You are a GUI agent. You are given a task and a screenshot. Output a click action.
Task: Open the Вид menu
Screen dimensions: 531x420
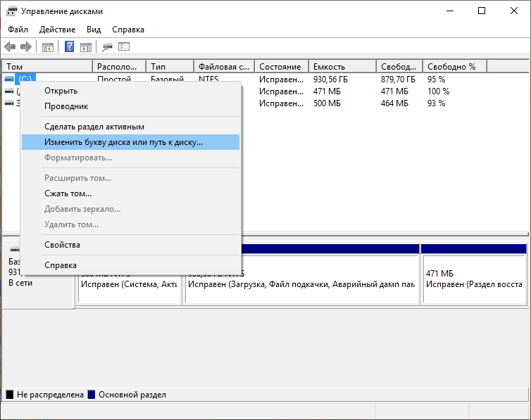(94, 30)
